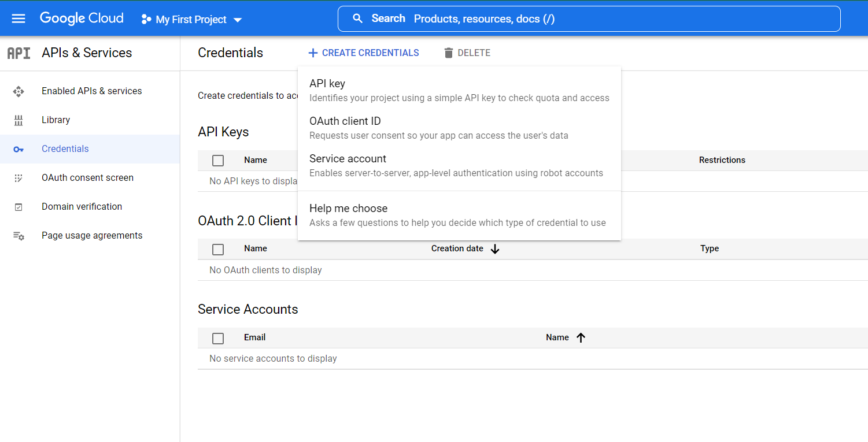This screenshot has height=442, width=868.
Task: Click the OAuth consent screen icon
Action: (19, 178)
